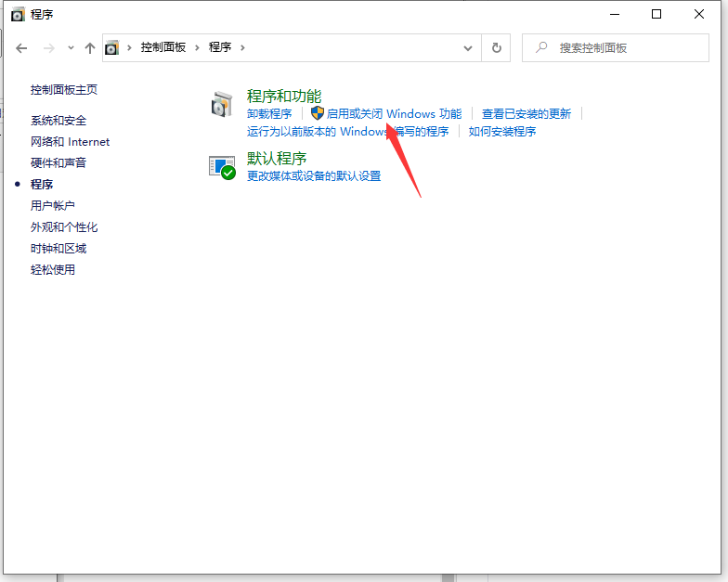
Task: Click the control panel icon in address bar
Action: 112,47
